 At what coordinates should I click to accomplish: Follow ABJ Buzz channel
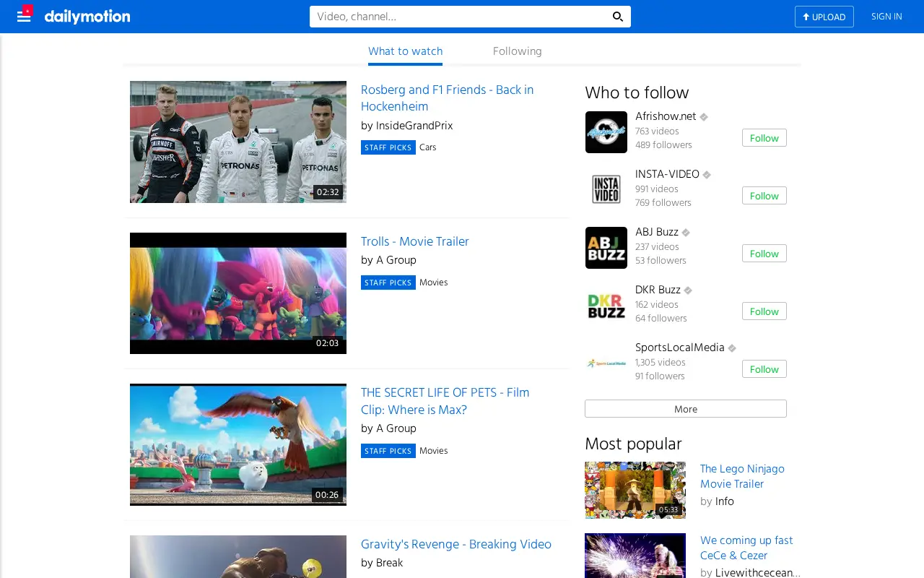764,254
